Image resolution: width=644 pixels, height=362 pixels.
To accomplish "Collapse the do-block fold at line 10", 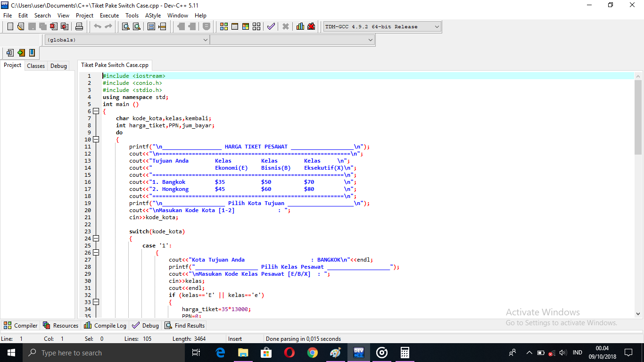I will coord(96,140).
